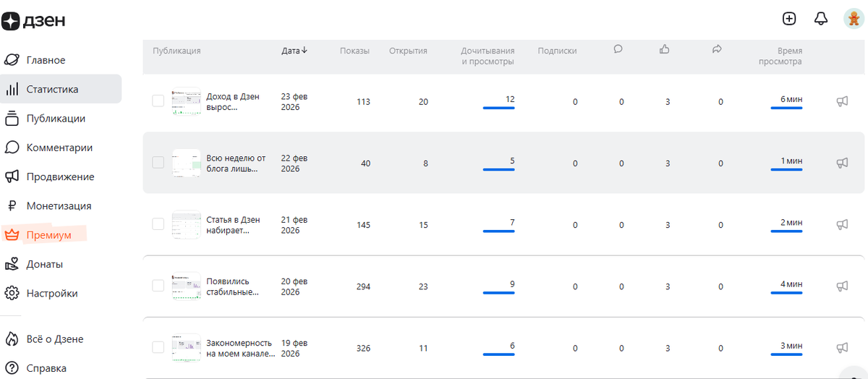Click the comments column header icon
The image size is (868, 379).
click(618, 49)
